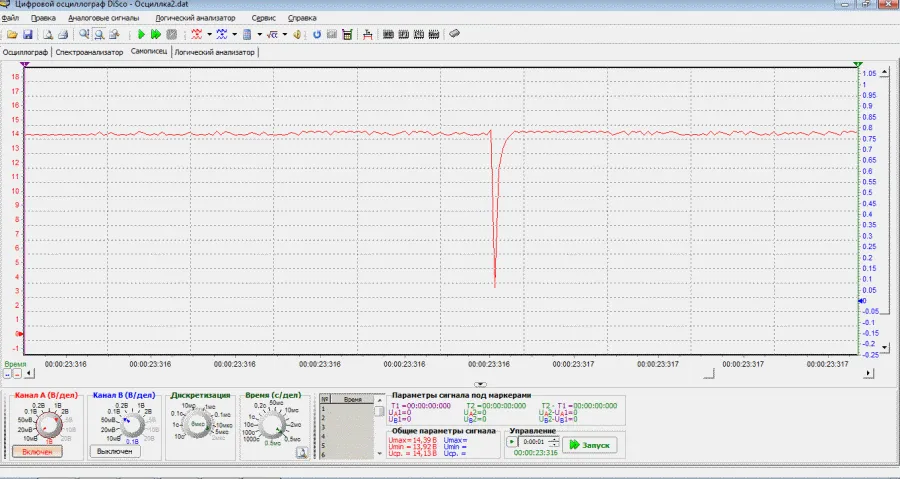Click the blue device panel icon
The height and width of the screenshot is (479, 900).
pyautogui.click(x=247, y=34)
